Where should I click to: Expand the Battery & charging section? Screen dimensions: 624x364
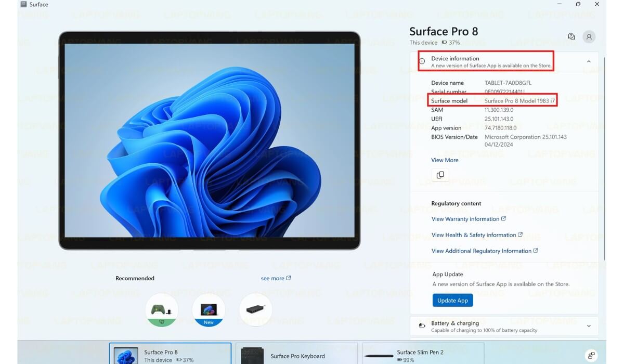pos(589,326)
